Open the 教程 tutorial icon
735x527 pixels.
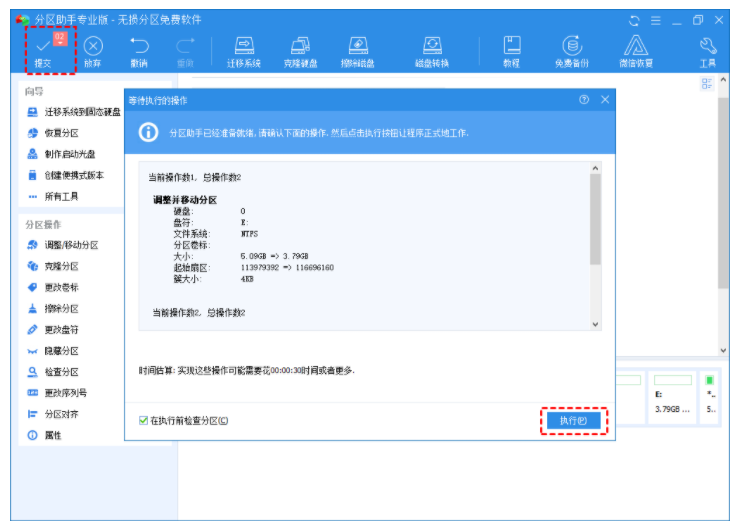point(511,50)
